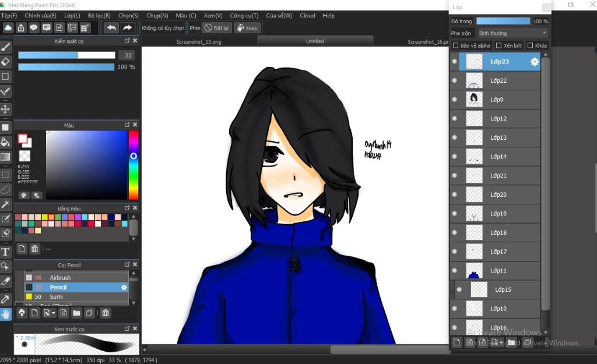Viewport: 597px width, 364px height.
Task: Add new layer icon at bottom of layer panel
Action: 457,342
